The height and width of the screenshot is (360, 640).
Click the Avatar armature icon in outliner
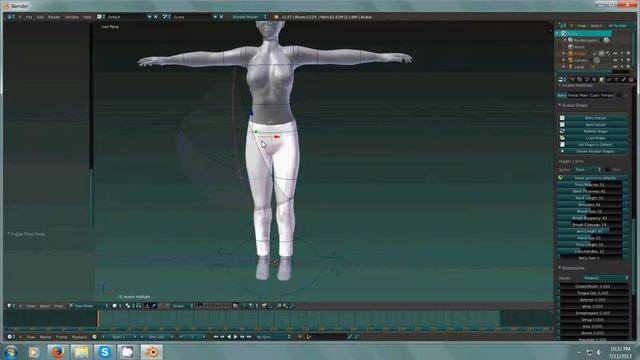click(x=571, y=53)
